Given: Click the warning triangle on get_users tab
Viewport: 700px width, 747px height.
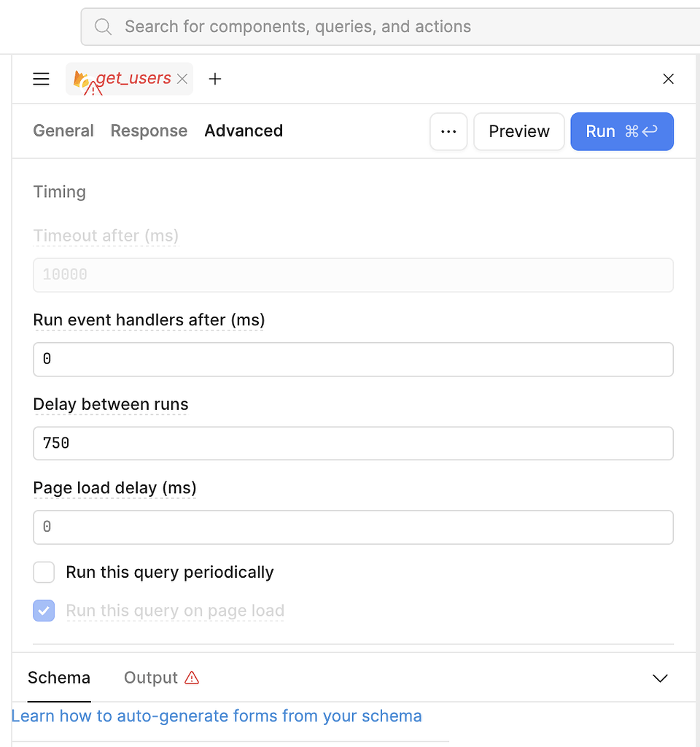Looking at the screenshot, I should (93, 85).
